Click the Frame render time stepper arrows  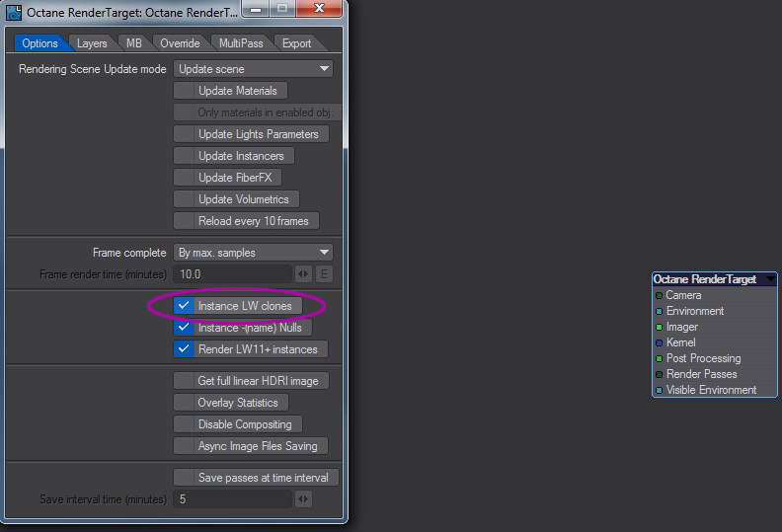coord(303,274)
